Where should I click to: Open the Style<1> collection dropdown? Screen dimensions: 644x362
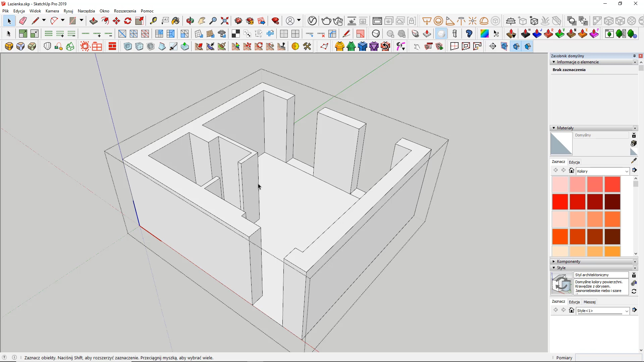pos(626,311)
